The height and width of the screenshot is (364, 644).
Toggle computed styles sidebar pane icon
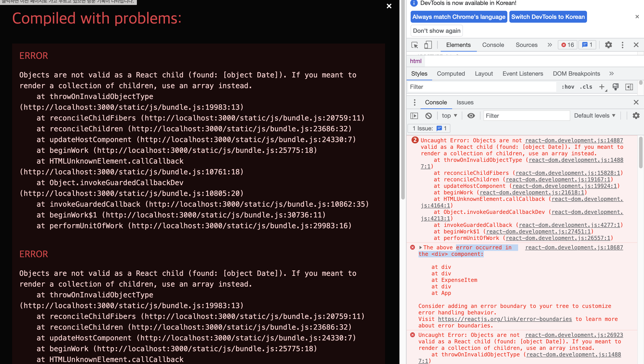tap(629, 87)
